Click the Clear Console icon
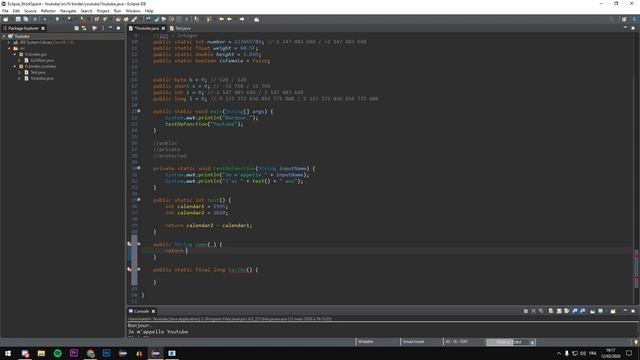This screenshot has width=640, height=360. tap(551, 311)
